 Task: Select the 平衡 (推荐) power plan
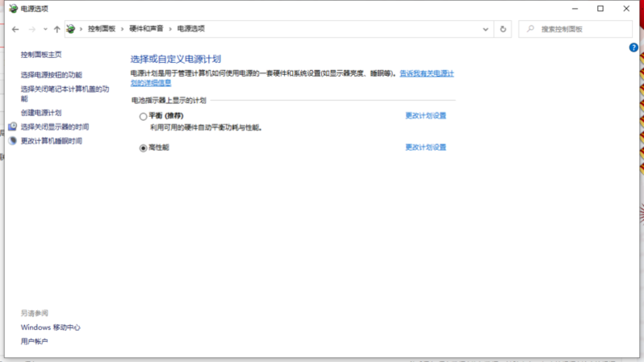144,116
